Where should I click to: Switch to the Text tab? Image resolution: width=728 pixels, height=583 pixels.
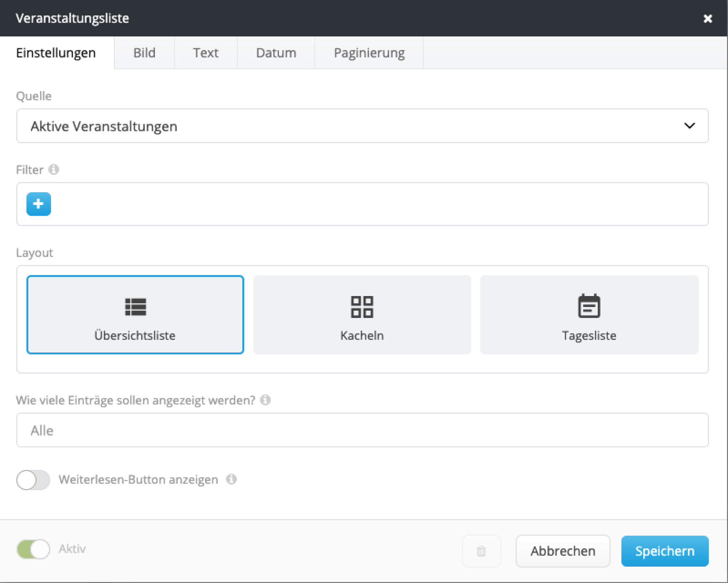coord(206,53)
